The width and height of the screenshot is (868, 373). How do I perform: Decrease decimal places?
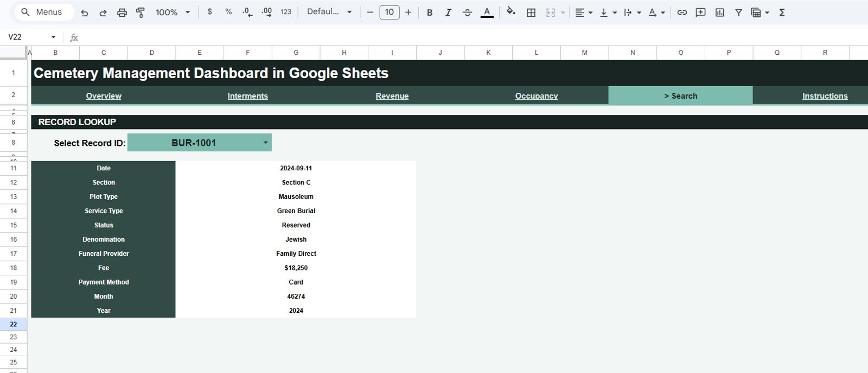(247, 12)
